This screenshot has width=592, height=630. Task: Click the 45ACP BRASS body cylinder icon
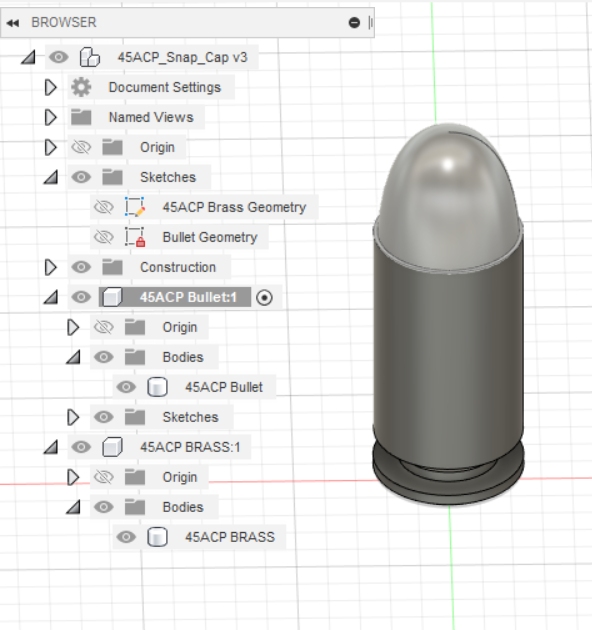pyautogui.click(x=157, y=537)
